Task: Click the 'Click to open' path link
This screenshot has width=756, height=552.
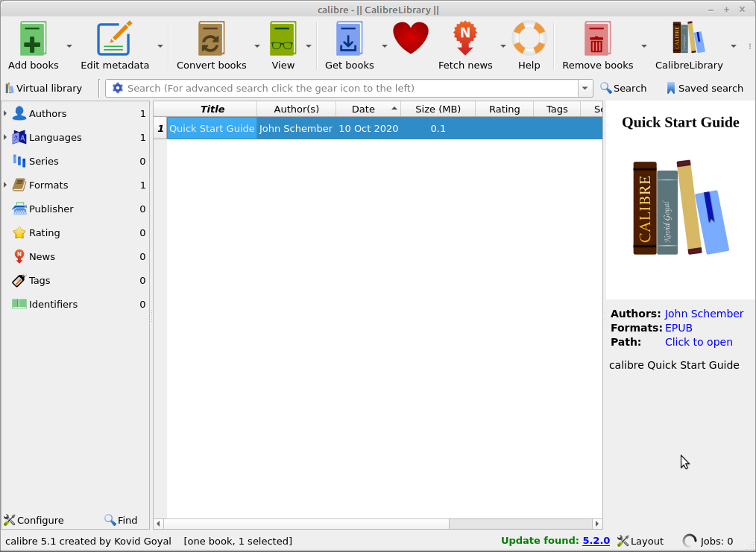Action: [x=699, y=342]
